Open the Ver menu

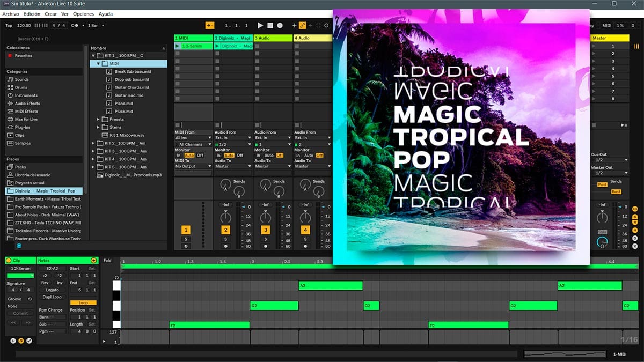(65, 14)
